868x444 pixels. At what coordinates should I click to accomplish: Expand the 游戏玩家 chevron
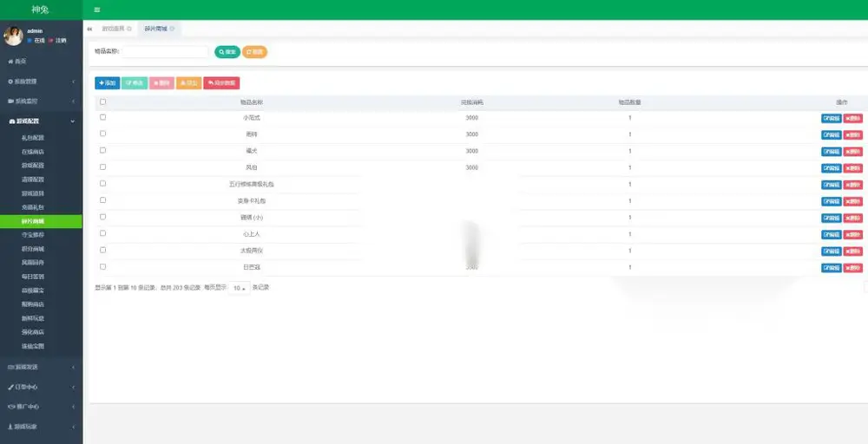73,428
